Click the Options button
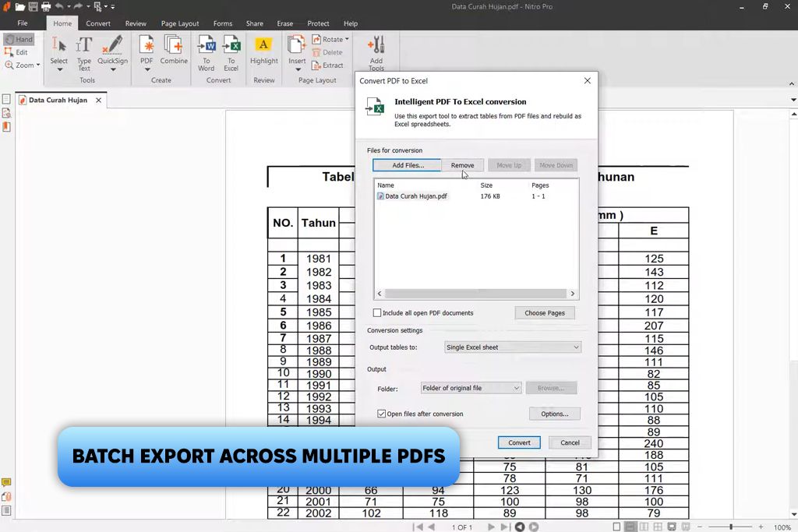Screen dimensions: 798x532 coord(554,414)
